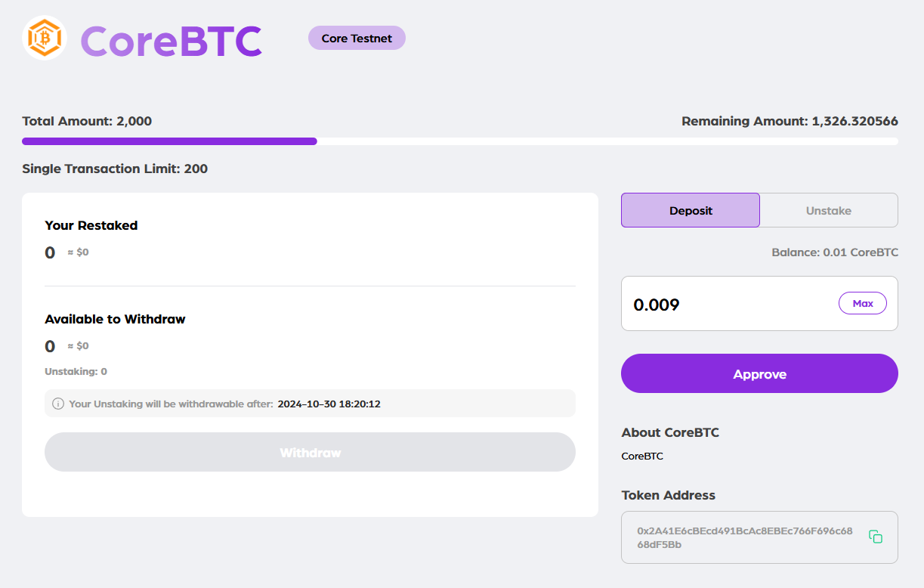Screen dimensions: 924x588
Task: Click the Your Restaked heading
Action: click(x=91, y=225)
